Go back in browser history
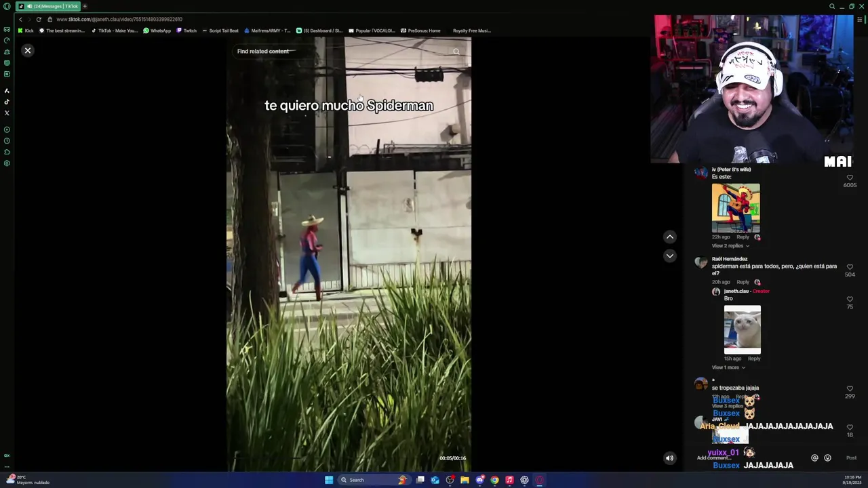This screenshot has height=488, width=868. click(20, 19)
